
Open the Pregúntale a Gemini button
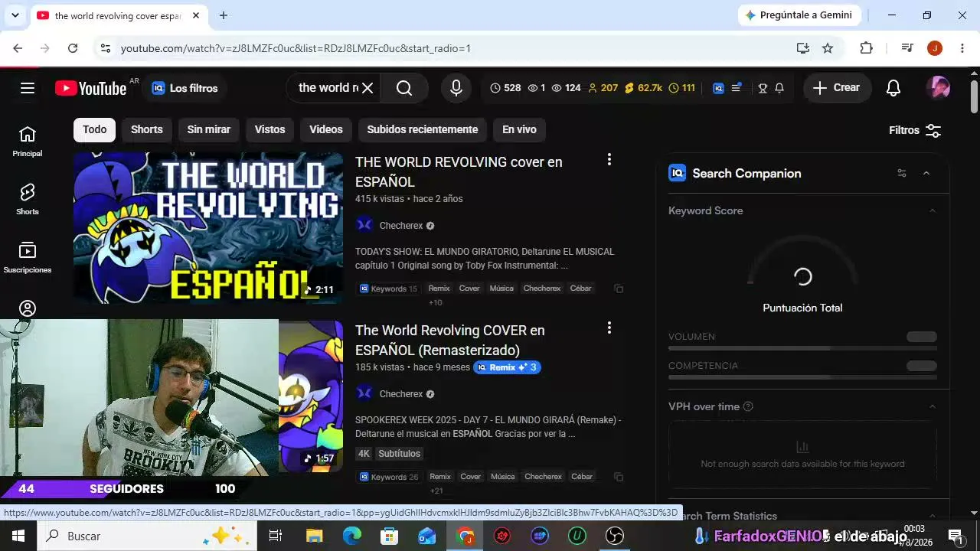[x=799, y=15]
